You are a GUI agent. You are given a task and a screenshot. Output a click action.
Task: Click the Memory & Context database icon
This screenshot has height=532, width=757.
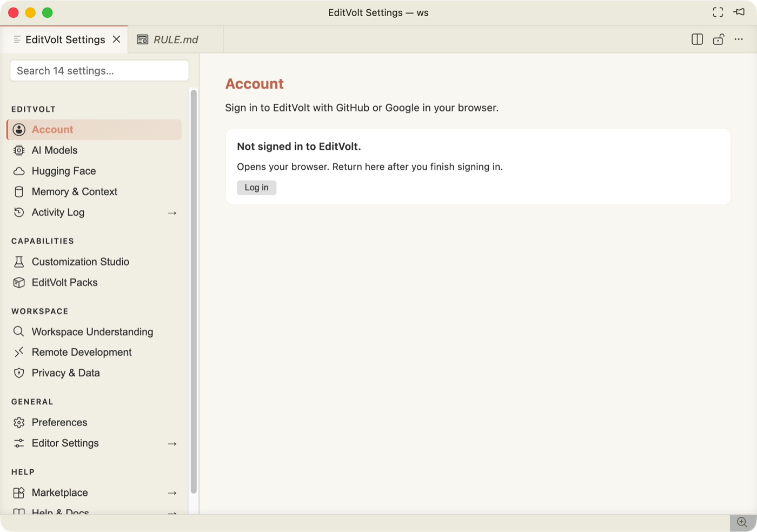(19, 192)
